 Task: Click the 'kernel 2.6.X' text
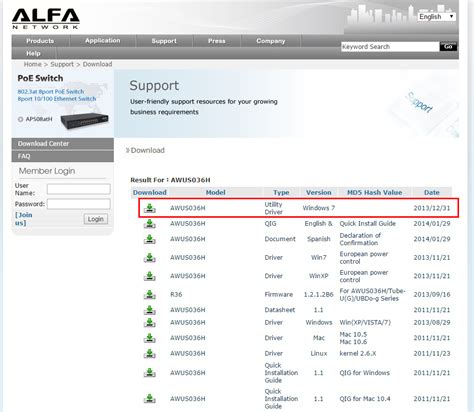point(358,353)
